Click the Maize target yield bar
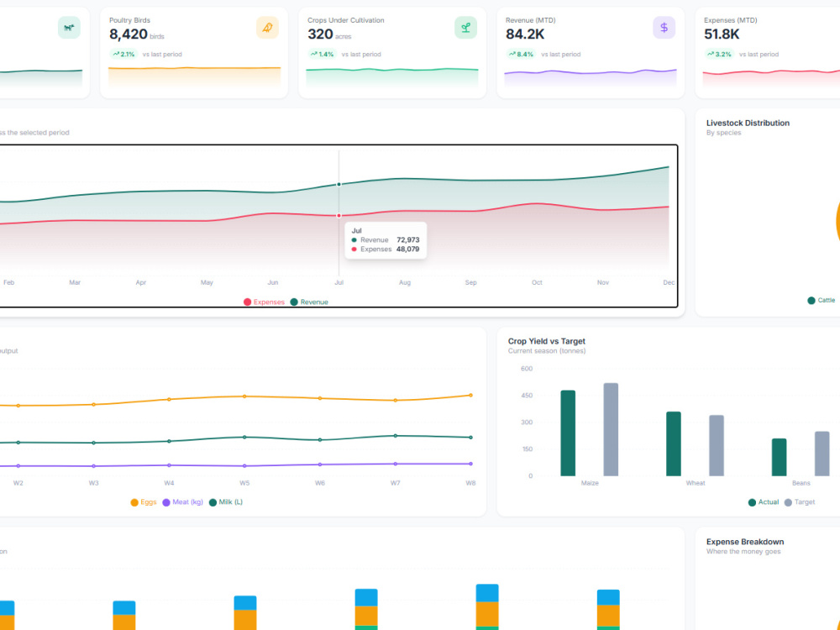The height and width of the screenshot is (630, 840). tap(611, 429)
